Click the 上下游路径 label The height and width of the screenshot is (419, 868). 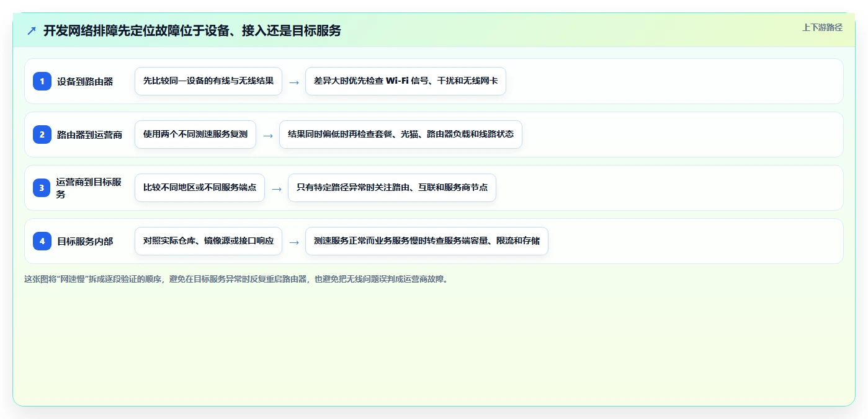click(x=822, y=27)
